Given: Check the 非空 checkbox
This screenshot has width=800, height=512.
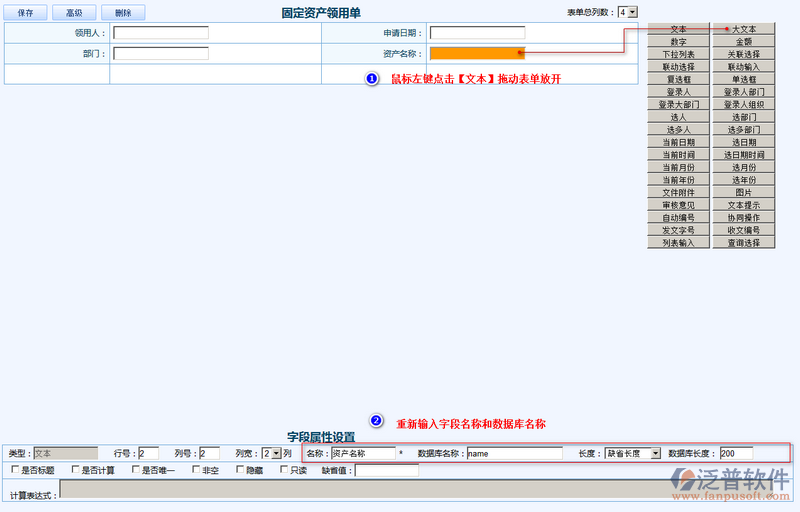Looking at the screenshot, I should tap(196, 470).
